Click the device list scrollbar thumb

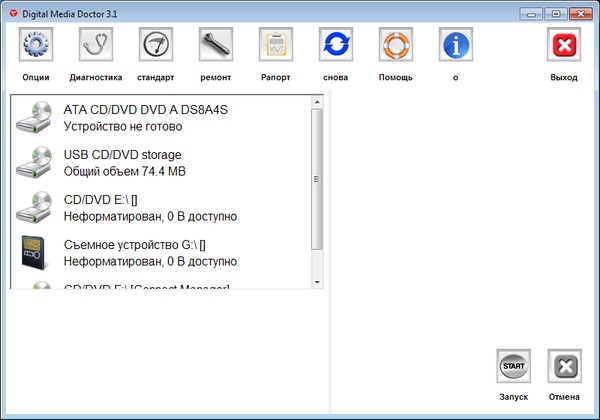[317, 178]
